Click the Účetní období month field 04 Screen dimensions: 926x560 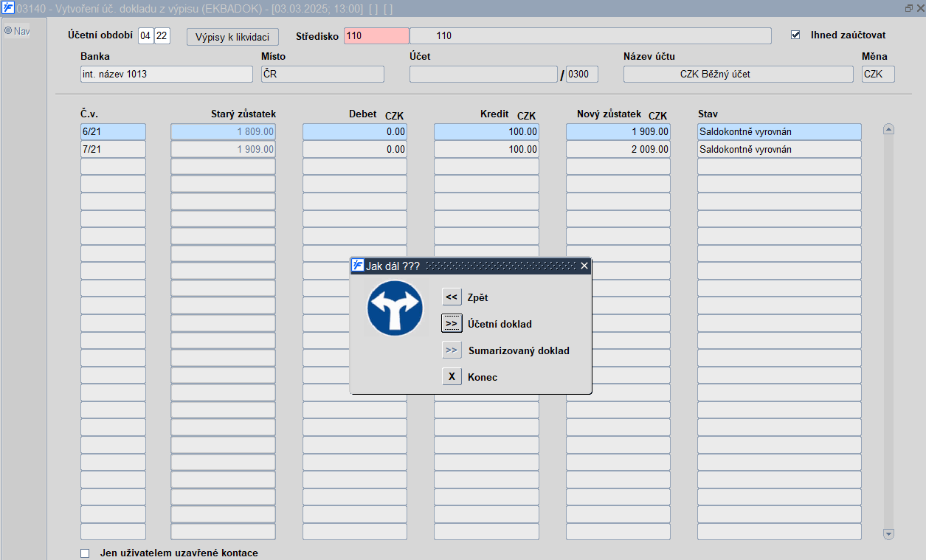click(146, 36)
